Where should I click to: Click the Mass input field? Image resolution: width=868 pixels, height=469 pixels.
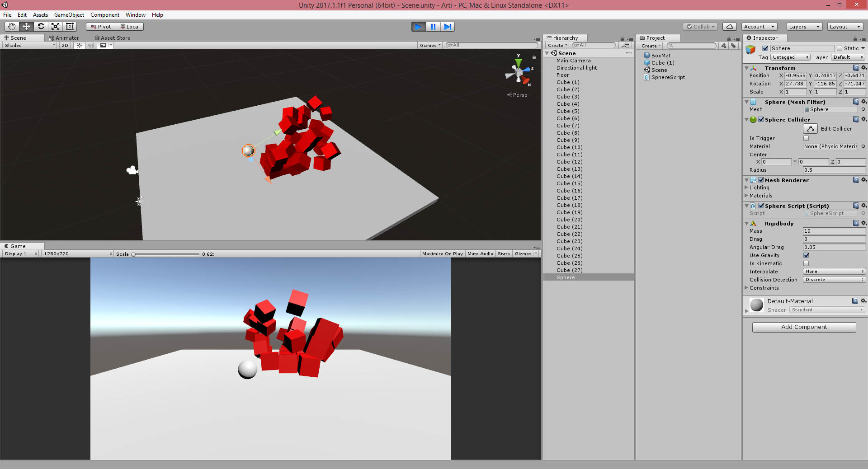[x=834, y=231]
